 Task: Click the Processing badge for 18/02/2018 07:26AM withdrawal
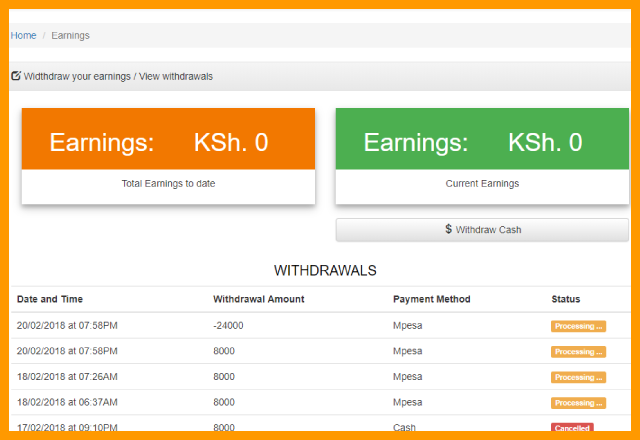tap(578, 377)
